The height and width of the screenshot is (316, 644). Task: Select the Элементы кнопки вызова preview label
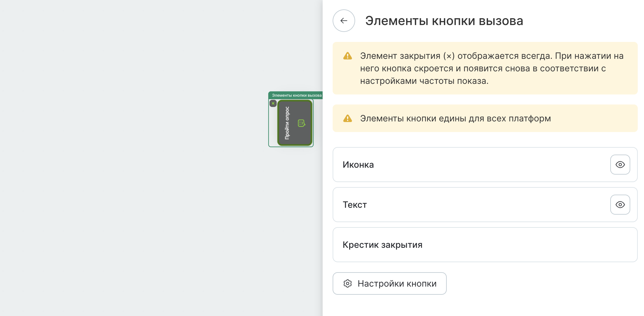coord(295,95)
